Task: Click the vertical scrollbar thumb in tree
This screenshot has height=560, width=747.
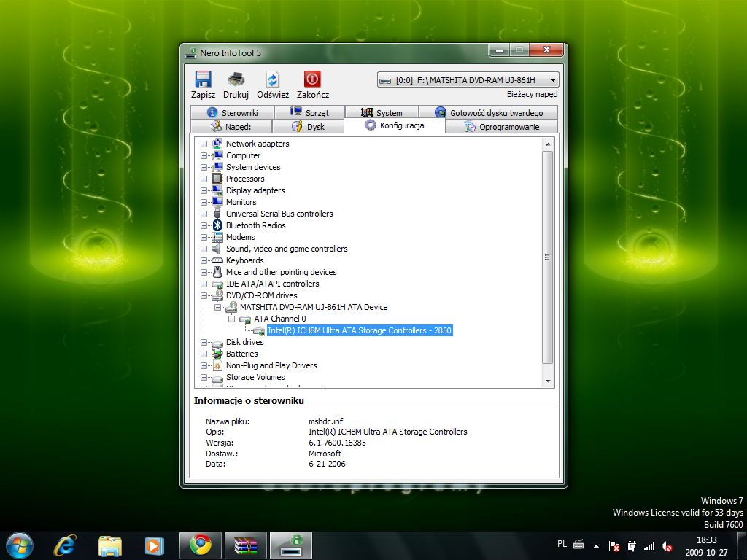Action: click(547, 257)
